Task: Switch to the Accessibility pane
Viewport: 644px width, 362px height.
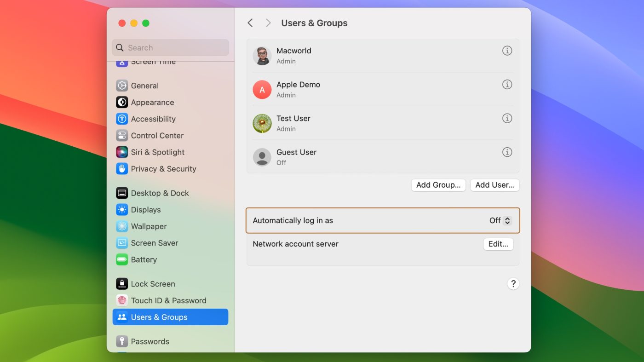Action: click(153, 119)
